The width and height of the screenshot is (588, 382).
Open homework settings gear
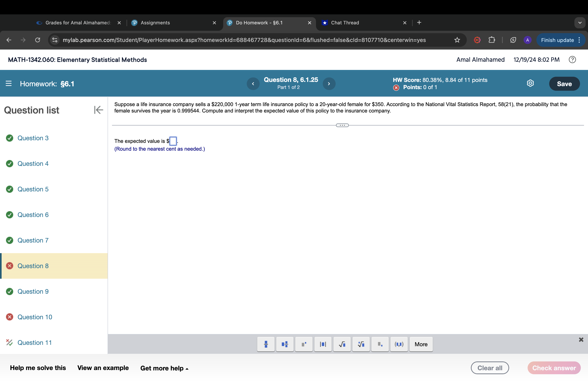pyautogui.click(x=530, y=83)
